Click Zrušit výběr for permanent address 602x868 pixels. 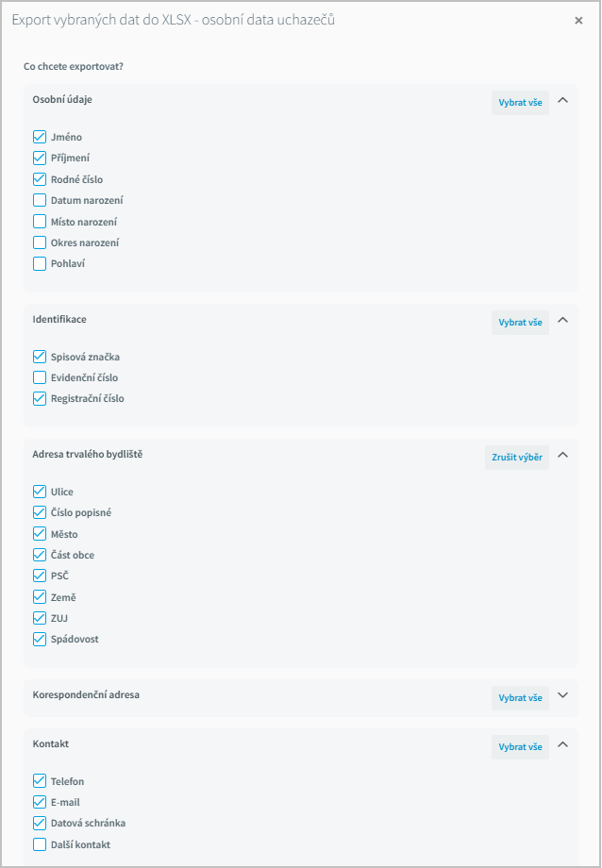[x=517, y=458]
